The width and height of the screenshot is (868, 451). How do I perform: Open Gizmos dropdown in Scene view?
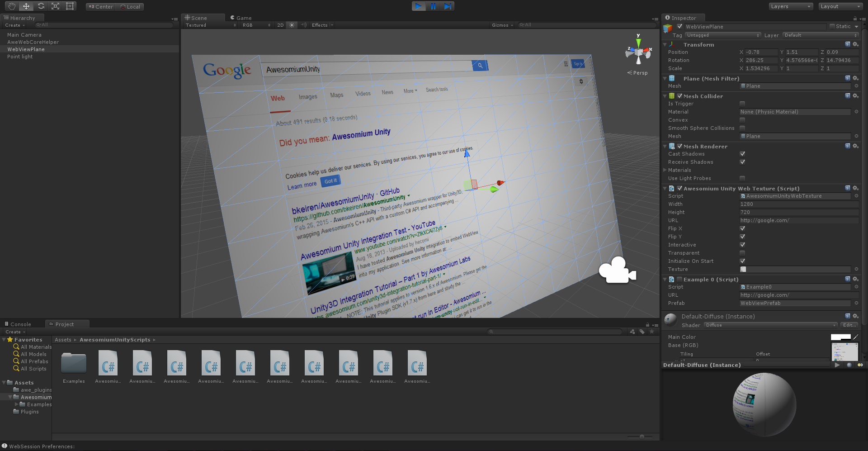502,25
